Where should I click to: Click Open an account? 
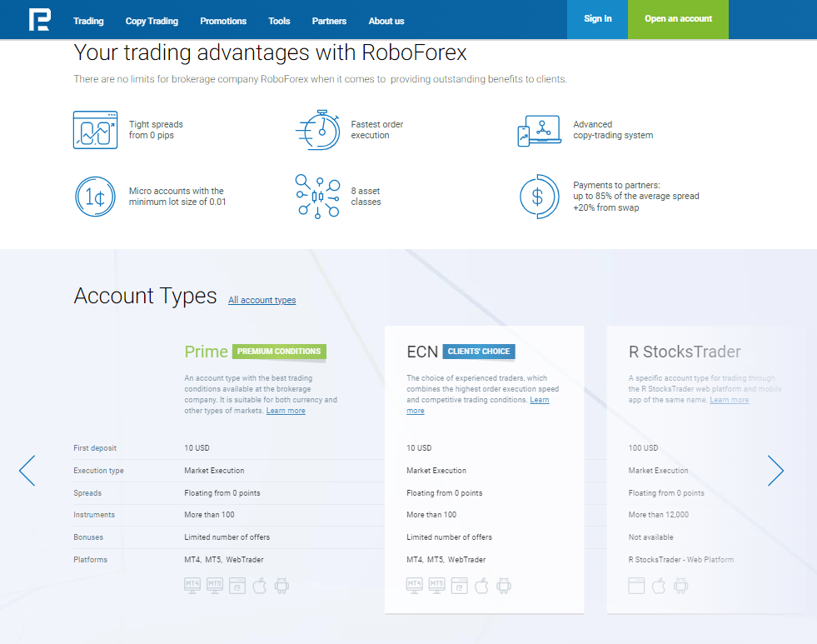click(x=678, y=17)
